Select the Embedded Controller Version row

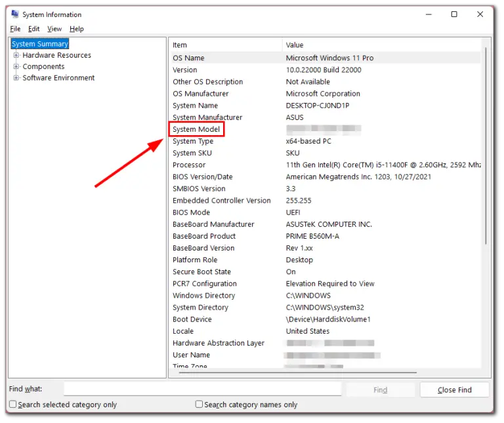[x=325, y=201]
